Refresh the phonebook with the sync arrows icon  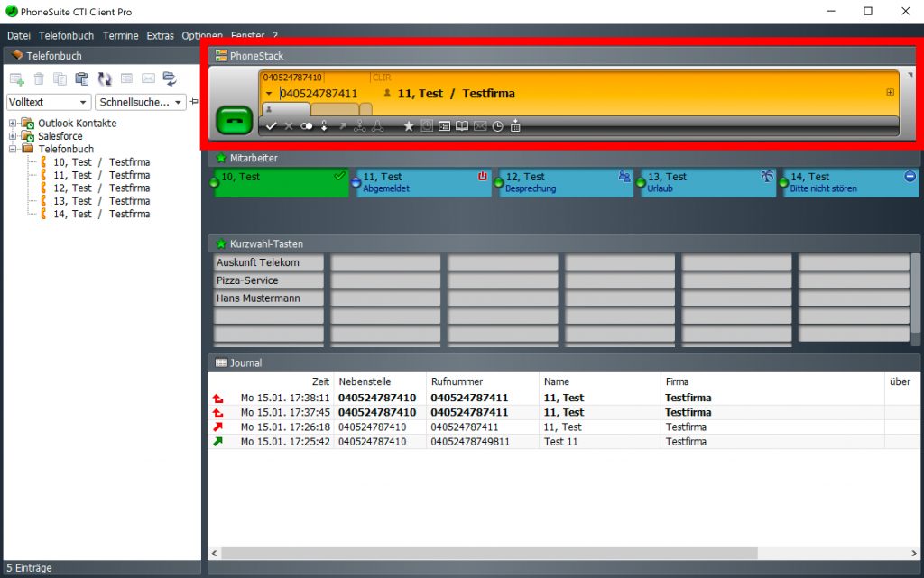click(x=105, y=79)
